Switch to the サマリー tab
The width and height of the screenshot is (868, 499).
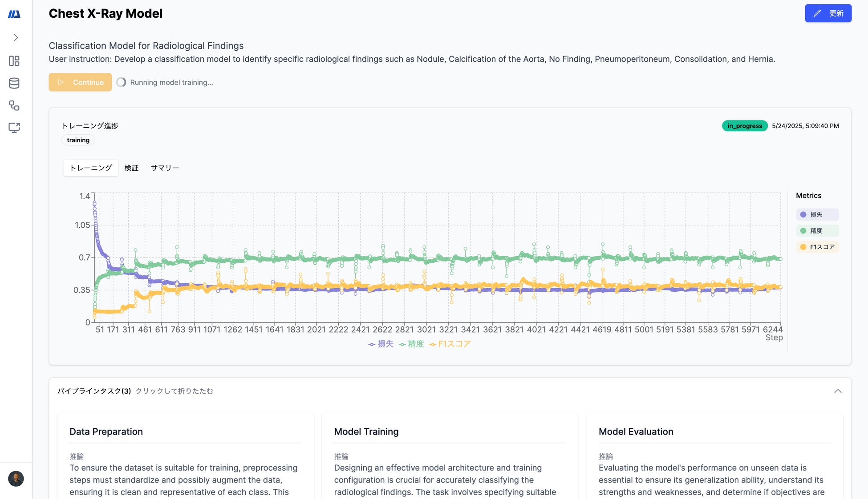165,168
